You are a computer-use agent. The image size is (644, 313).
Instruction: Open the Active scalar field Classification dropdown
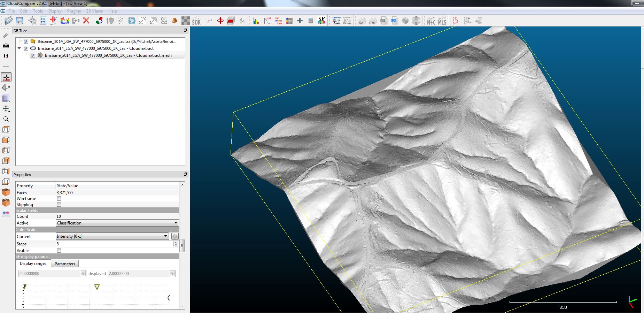[117, 223]
